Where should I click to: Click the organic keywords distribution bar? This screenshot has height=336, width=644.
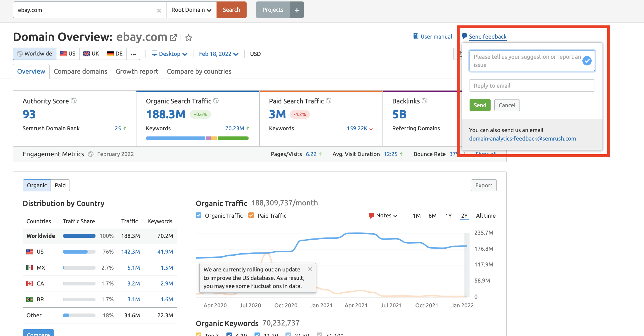197,138
